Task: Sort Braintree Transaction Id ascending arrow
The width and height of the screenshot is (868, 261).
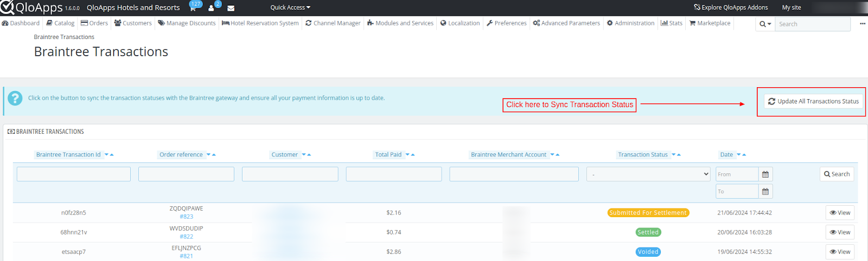Action: click(112, 155)
